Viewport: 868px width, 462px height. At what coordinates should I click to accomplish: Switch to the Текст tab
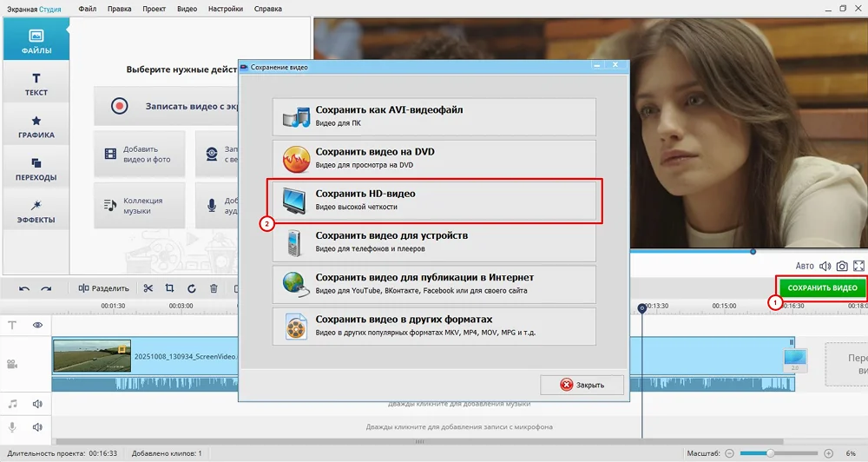pyautogui.click(x=36, y=83)
